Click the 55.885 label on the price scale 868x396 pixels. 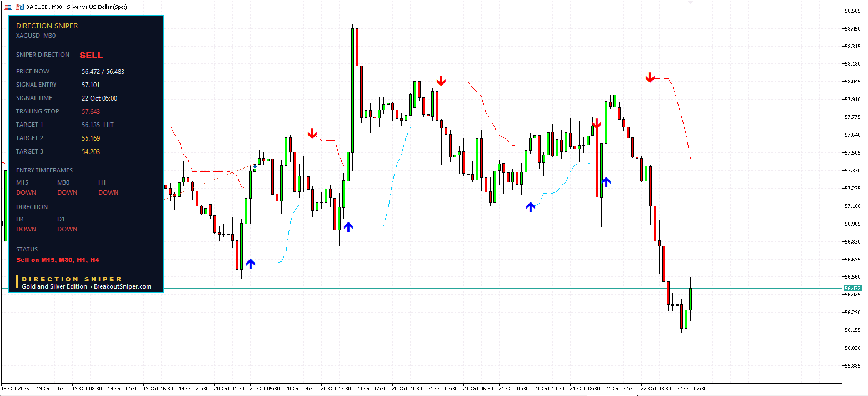click(852, 365)
